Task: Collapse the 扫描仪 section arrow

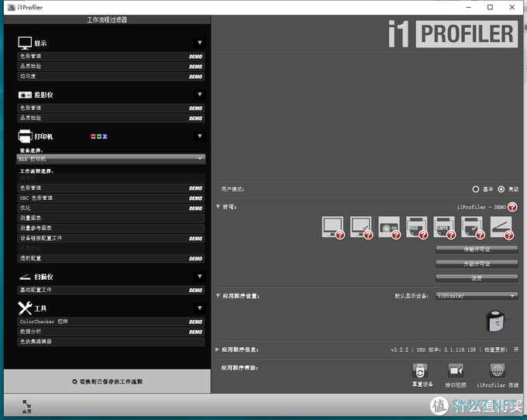Action: pos(200,277)
